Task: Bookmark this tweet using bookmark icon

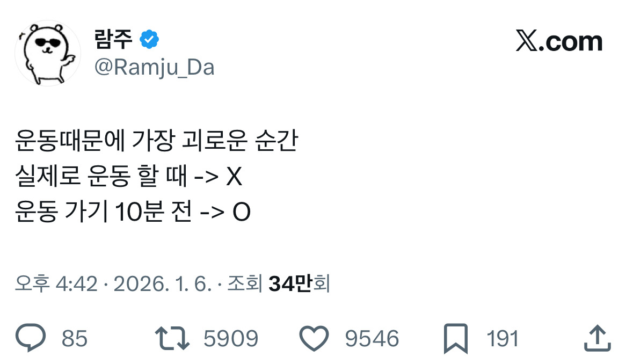Action: (x=456, y=338)
